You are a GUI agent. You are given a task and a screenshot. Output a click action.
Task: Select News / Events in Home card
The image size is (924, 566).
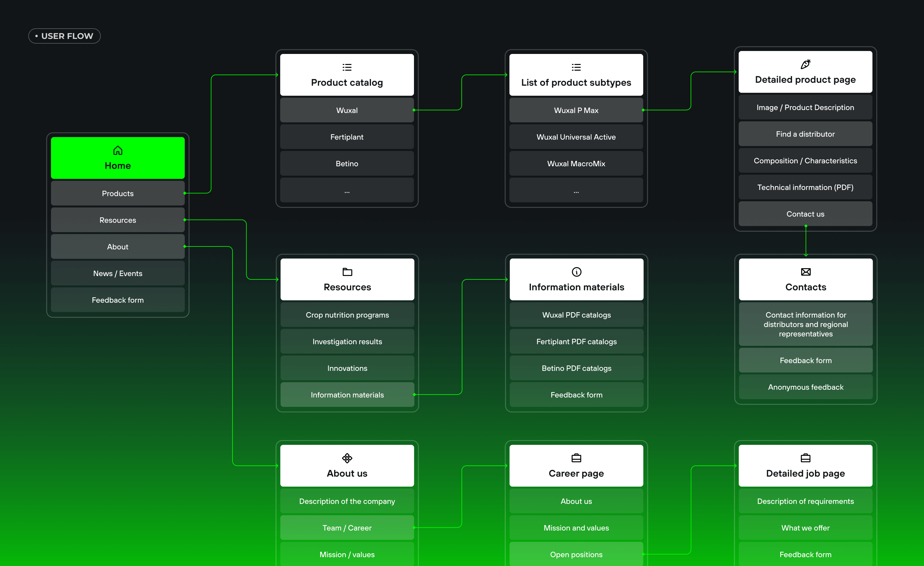[x=118, y=273]
